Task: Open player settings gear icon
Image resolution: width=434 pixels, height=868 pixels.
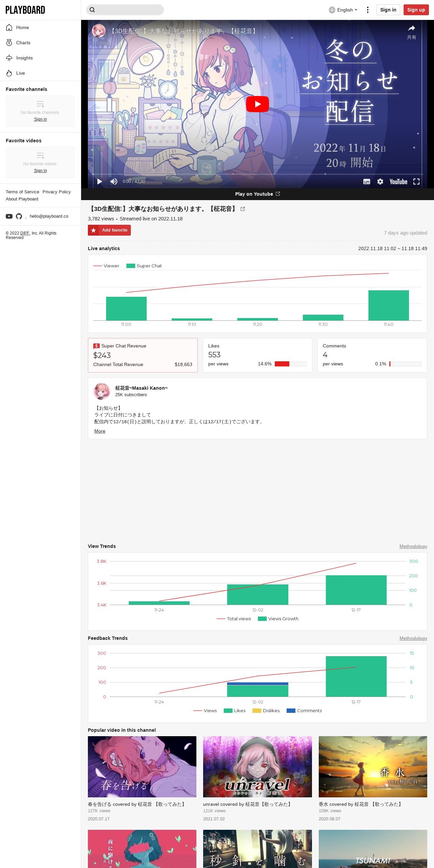Action: tap(380, 182)
